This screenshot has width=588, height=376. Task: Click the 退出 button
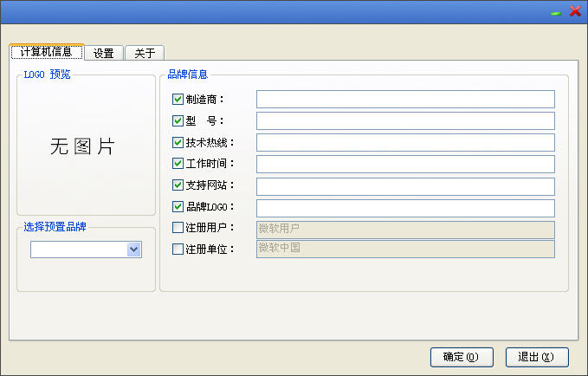click(536, 356)
